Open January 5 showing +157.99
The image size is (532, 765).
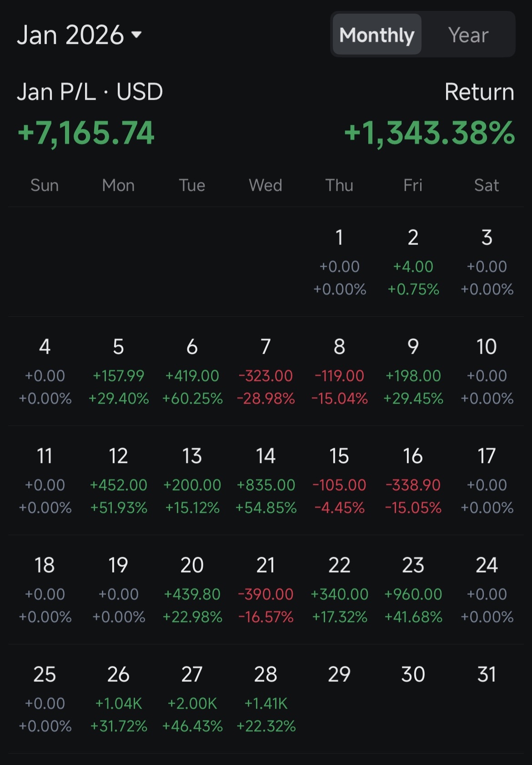(x=118, y=371)
